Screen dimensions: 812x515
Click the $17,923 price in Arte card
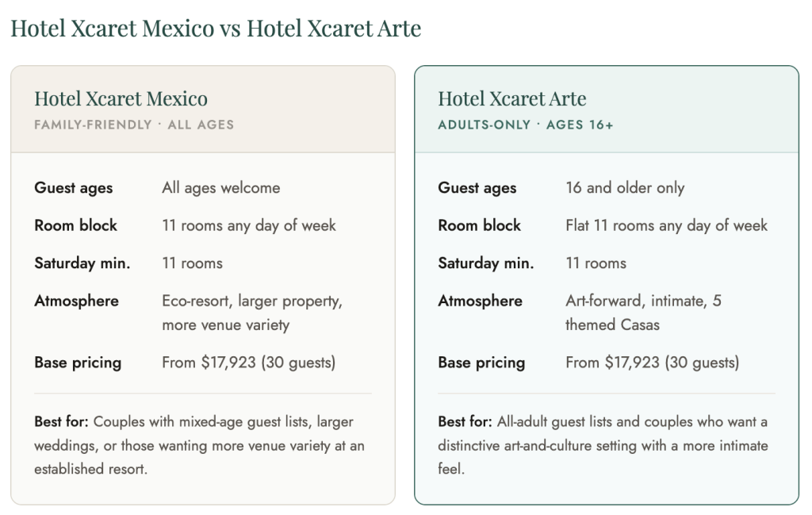[632, 363]
